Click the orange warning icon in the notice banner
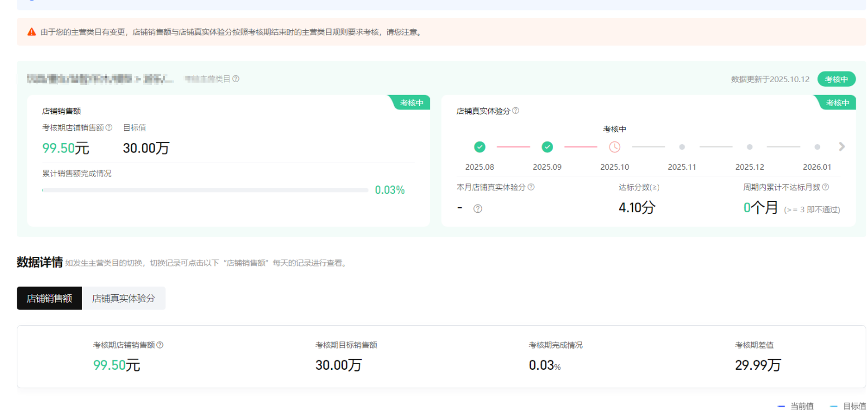This screenshot has width=868, height=415. coord(32,32)
